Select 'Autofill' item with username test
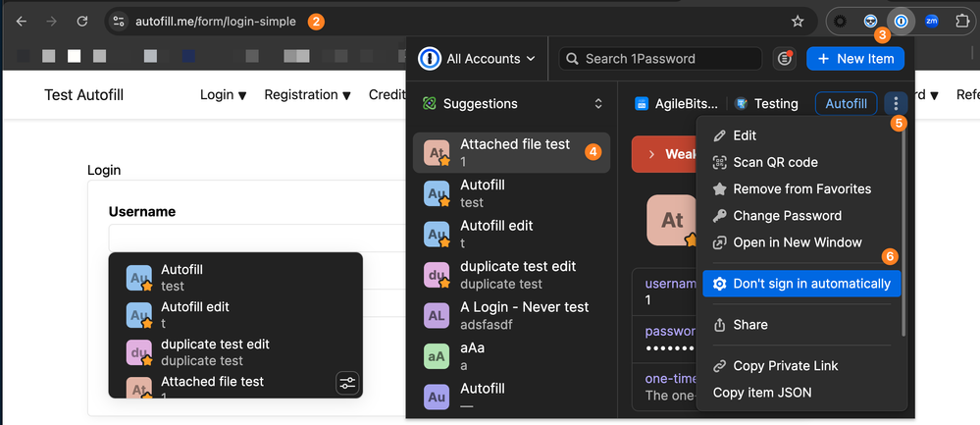The width and height of the screenshot is (980, 425). click(511, 193)
